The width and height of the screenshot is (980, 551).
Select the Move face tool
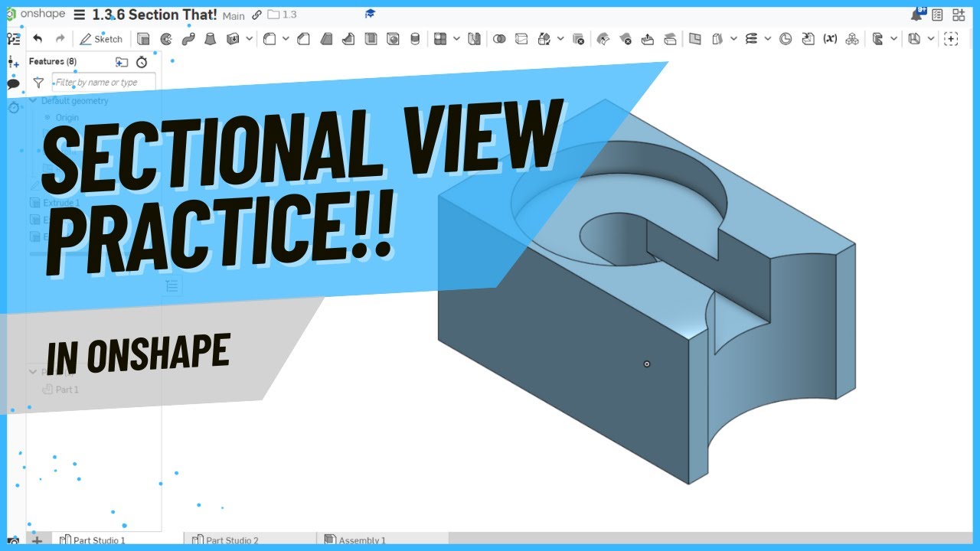648,39
